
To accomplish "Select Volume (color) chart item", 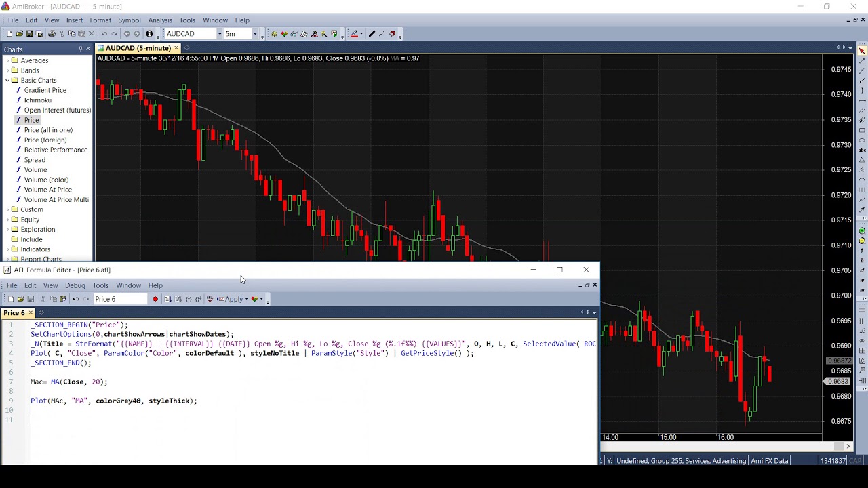I will tap(46, 180).
